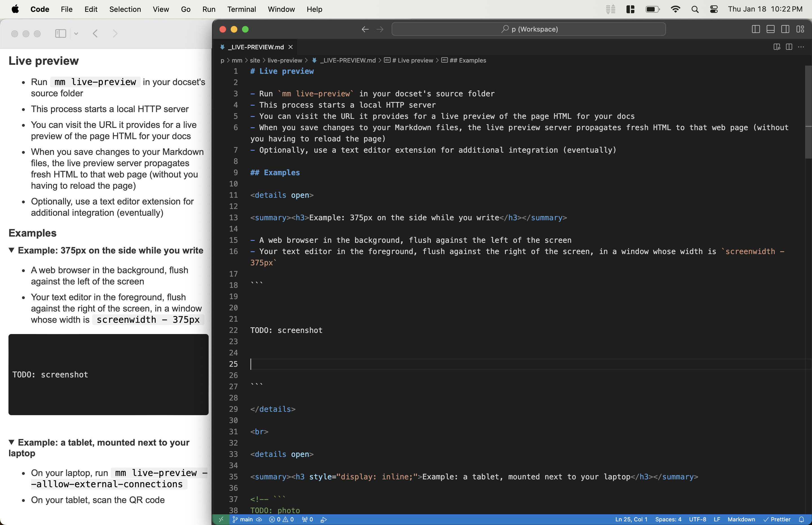
Task: Open notifications bell in status bar
Action: pos(801,519)
